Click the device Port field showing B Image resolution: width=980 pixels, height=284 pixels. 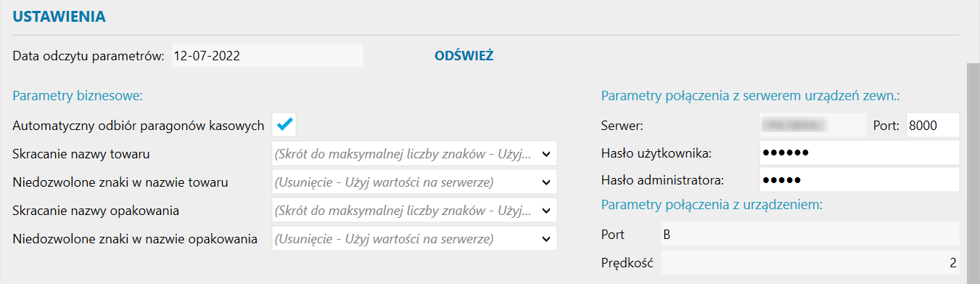(810, 235)
